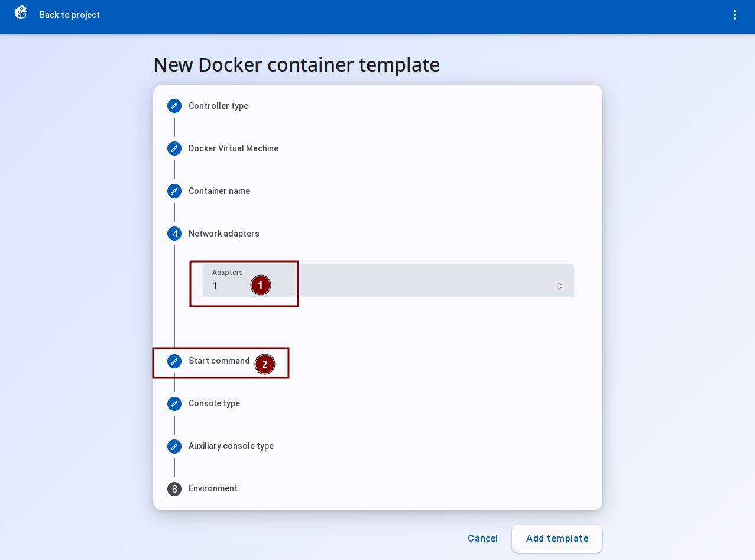Click edit icon for Start command step
The height and width of the screenshot is (560, 755).
174,361
